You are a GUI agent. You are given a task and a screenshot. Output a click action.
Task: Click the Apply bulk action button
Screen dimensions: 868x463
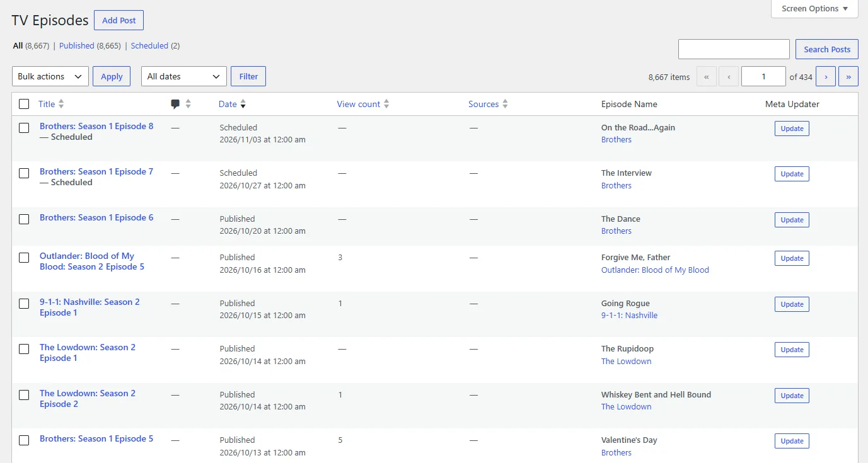point(112,76)
